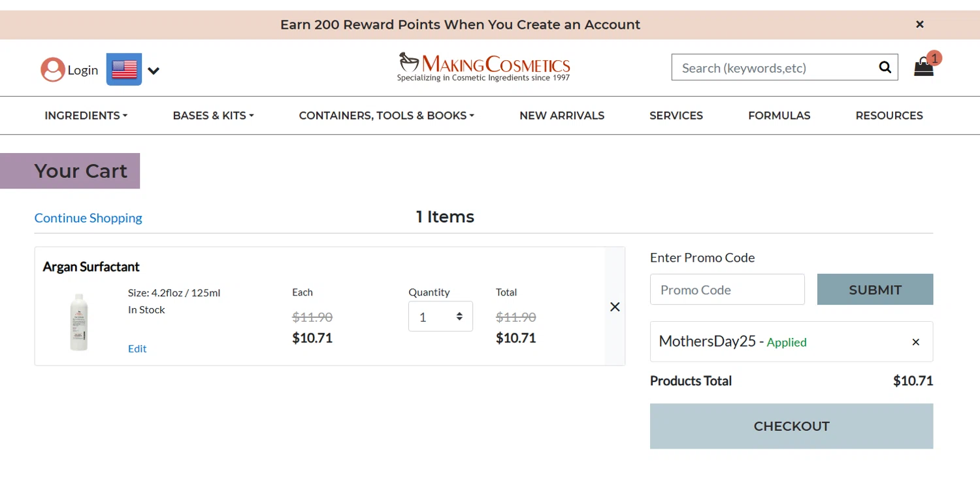Open the Formulas section
Image resolution: width=980 pixels, height=480 pixels.
[779, 116]
